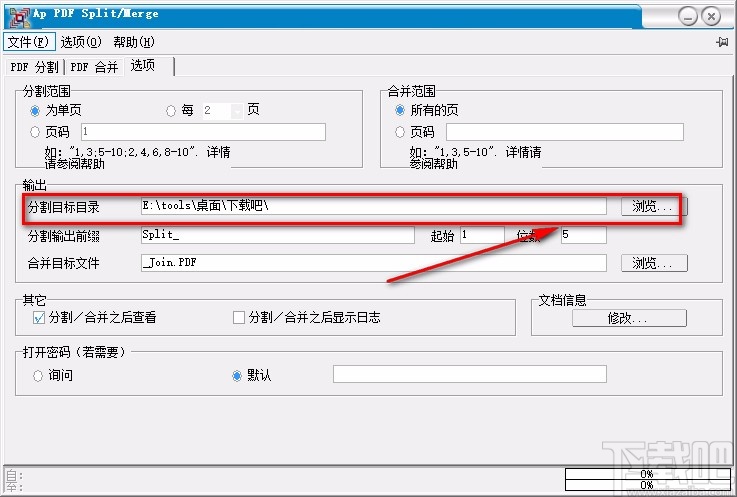Click the default password input field
Viewport: 737px width, 497px height.
(x=470, y=374)
